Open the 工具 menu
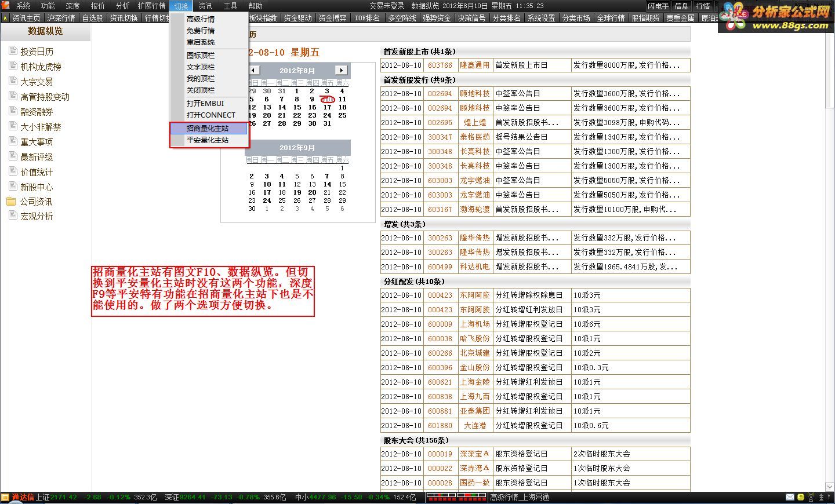This screenshot has width=835, height=504. 230,6
